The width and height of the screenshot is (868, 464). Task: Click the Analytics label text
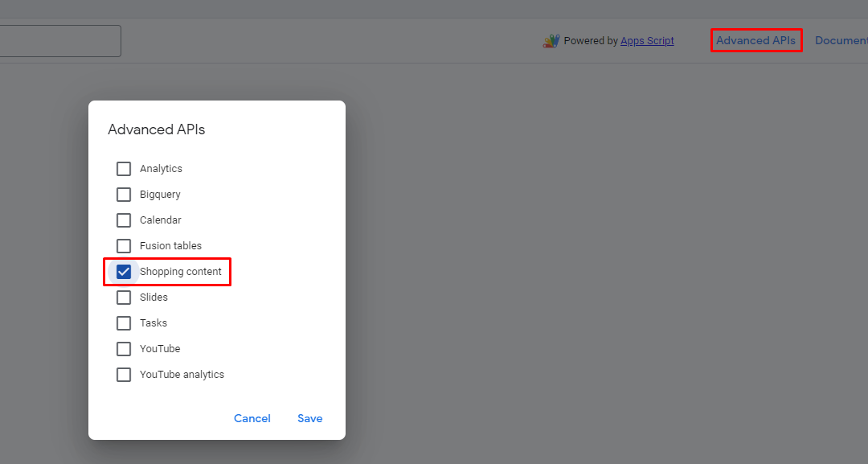point(161,169)
